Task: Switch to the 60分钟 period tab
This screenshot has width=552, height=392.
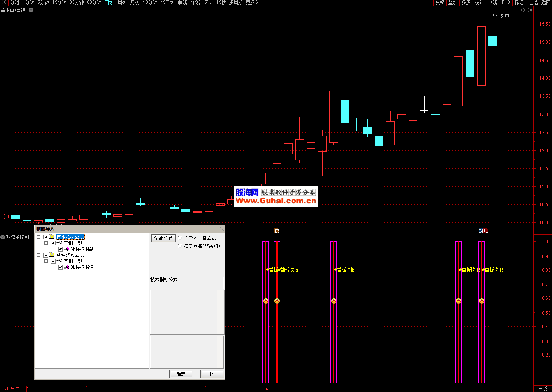Action: (94, 2)
